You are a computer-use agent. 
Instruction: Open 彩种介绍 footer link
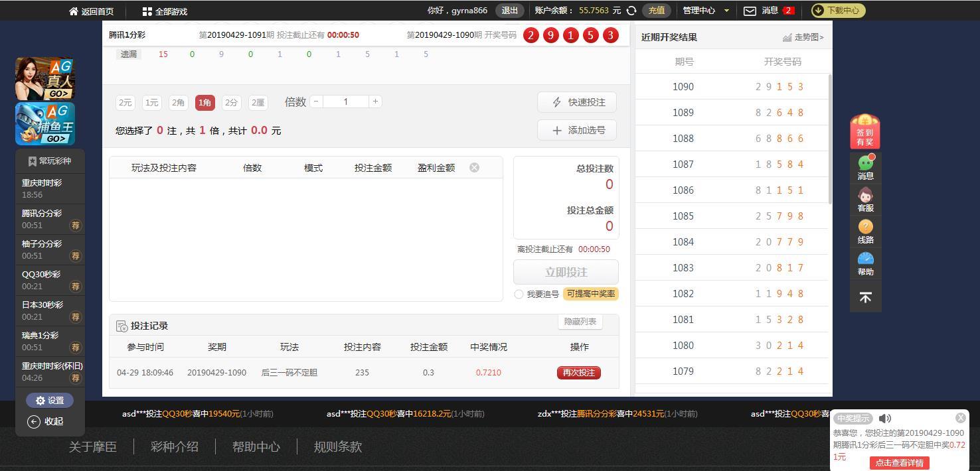(x=175, y=447)
